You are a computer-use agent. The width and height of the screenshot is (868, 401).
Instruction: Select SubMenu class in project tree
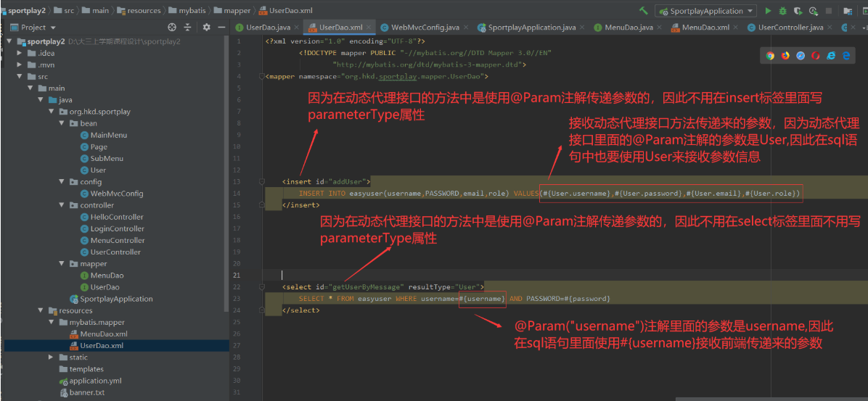(x=102, y=158)
